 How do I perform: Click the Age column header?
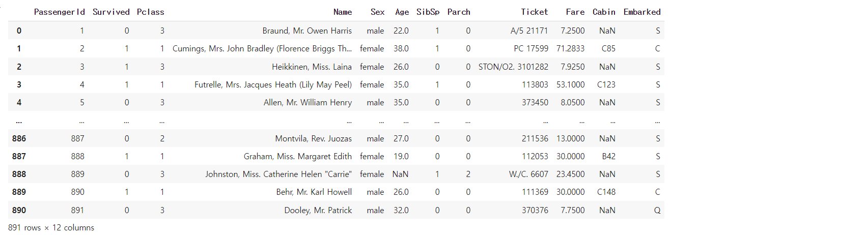coord(402,12)
